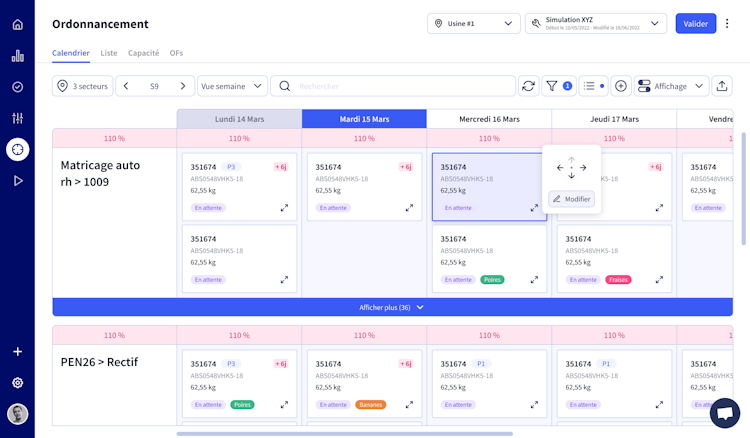Viewport: 750px width, 438px height.
Task: Click En attente status on Mardi PEN26 card
Action: click(333, 405)
